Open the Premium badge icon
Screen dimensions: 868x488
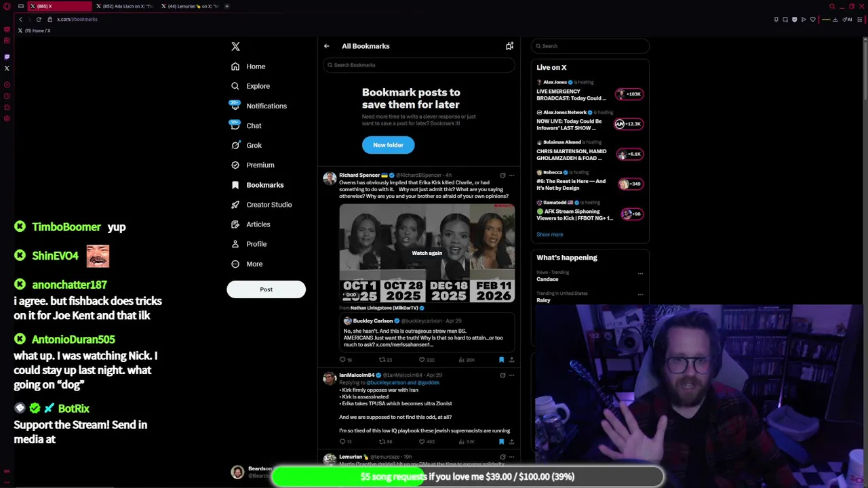[235, 165]
